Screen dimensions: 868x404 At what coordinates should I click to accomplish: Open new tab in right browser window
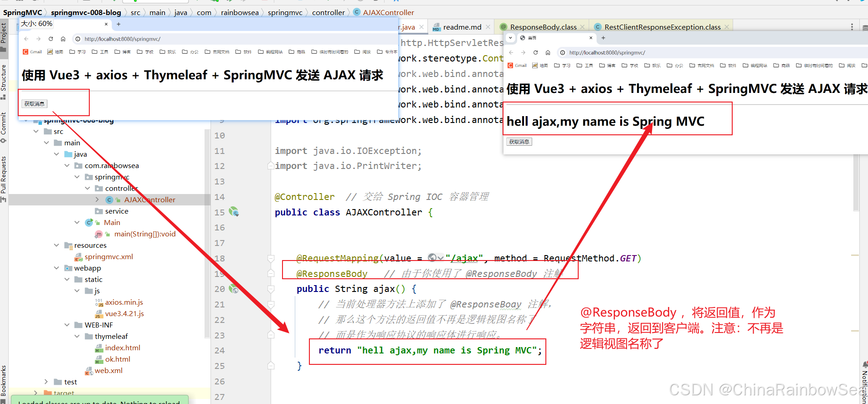pos(603,38)
